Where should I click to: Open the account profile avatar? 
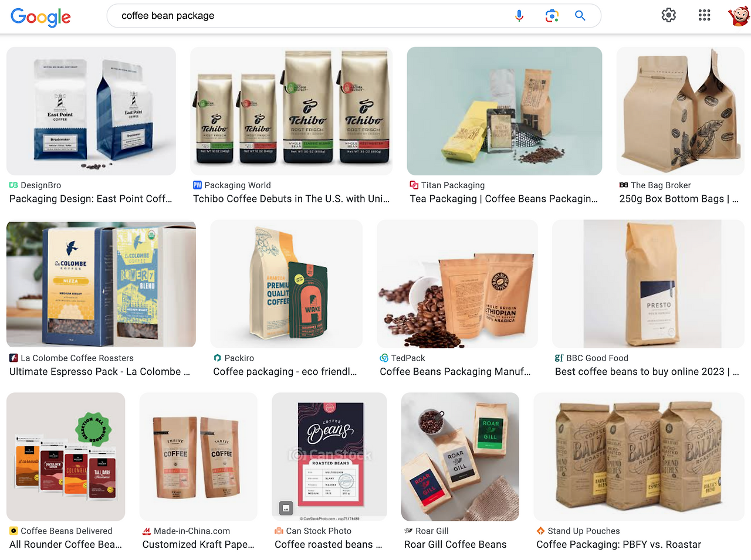tap(739, 15)
